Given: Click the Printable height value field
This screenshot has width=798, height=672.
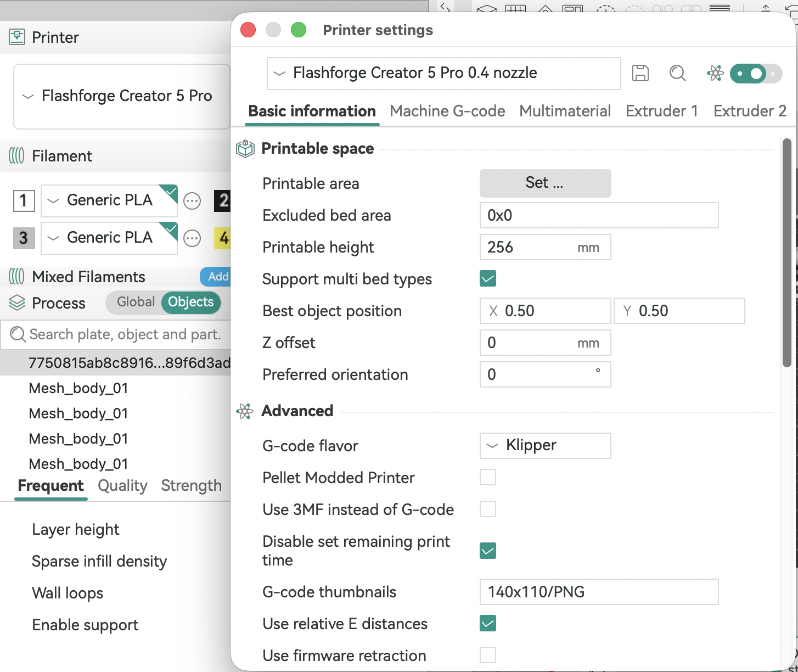Looking at the screenshot, I should (545, 247).
